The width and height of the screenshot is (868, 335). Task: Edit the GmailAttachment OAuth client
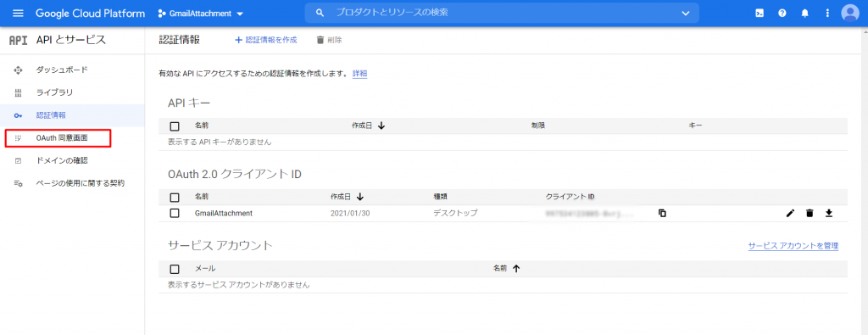(790, 213)
